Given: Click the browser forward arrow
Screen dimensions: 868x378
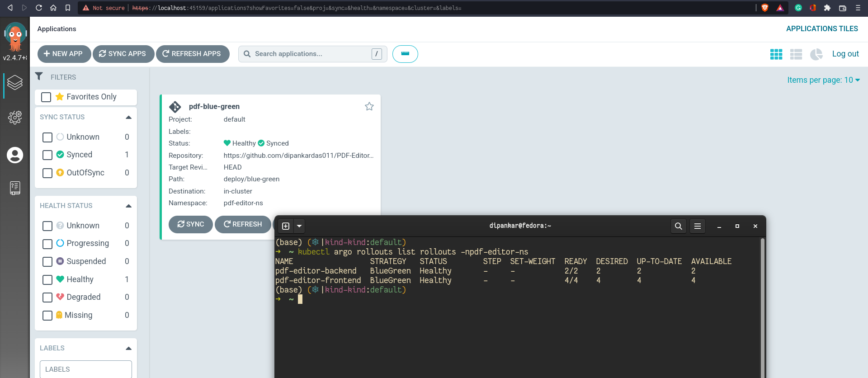Looking at the screenshot, I should coord(24,8).
